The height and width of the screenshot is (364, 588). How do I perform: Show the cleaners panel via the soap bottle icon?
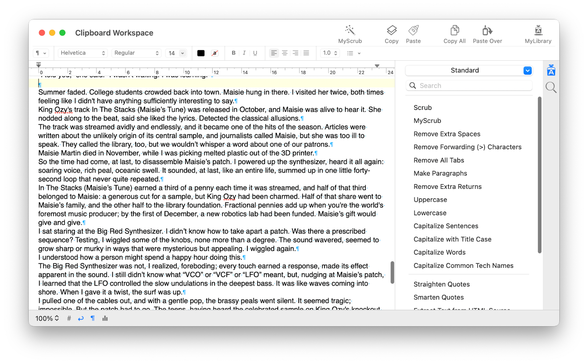(x=551, y=70)
